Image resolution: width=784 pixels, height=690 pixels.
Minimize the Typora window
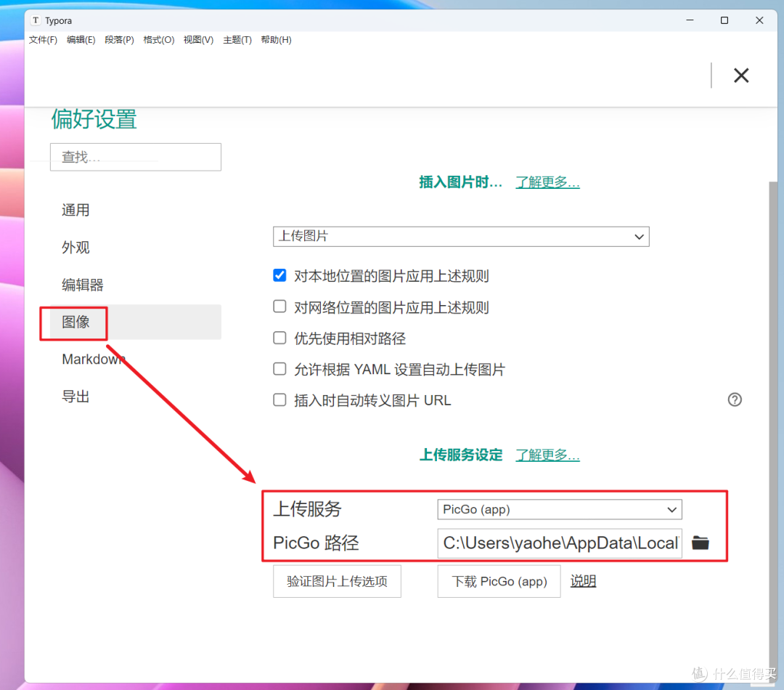[690, 20]
